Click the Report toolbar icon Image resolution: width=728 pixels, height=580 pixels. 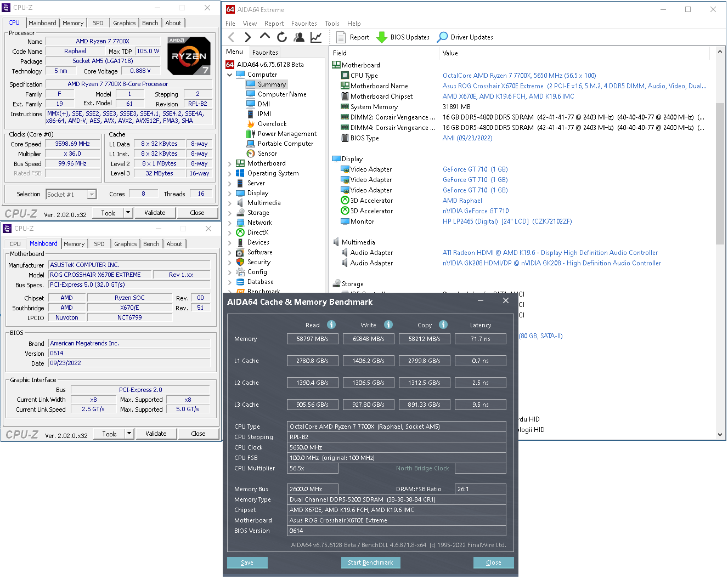[341, 37]
